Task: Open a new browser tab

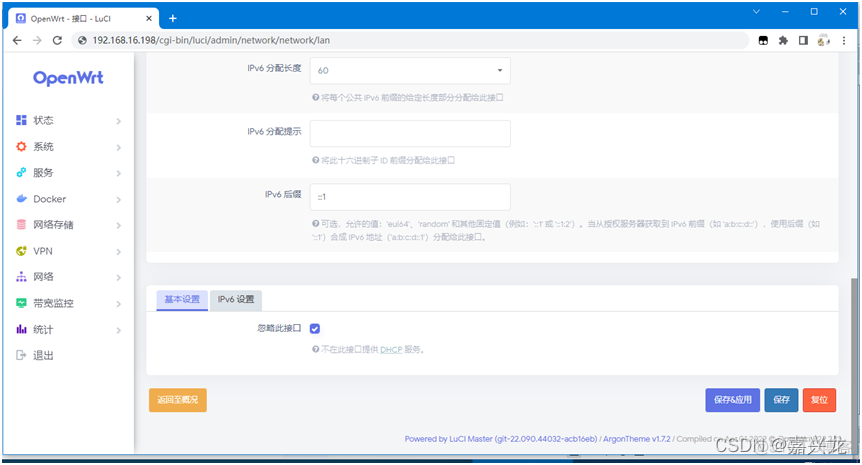Action: pyautogui.click(x=173, y=18)
